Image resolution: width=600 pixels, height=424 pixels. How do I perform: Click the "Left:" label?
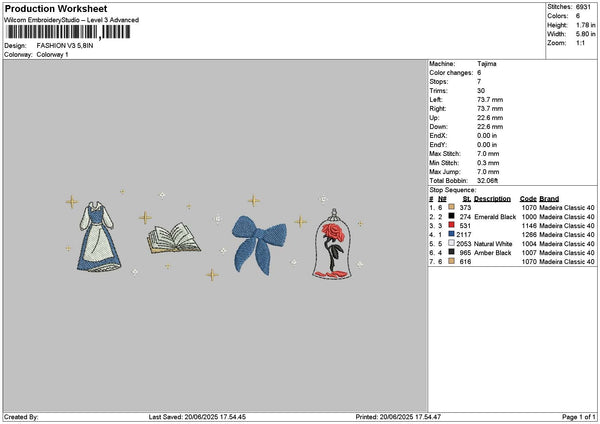(436, 99)
